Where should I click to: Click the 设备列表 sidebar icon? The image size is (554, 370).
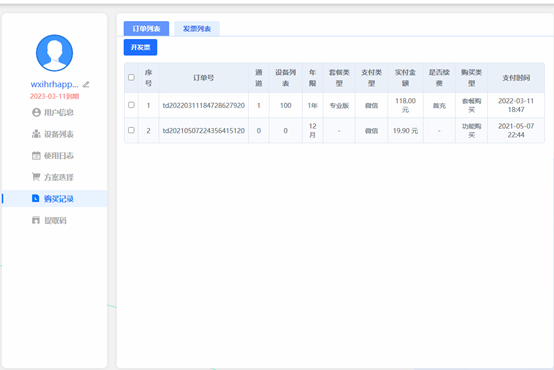(x=36, y=134)
